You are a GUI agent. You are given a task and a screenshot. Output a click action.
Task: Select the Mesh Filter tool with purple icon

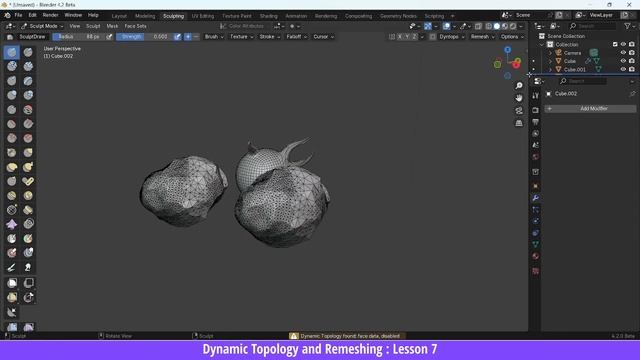point(11,224)
